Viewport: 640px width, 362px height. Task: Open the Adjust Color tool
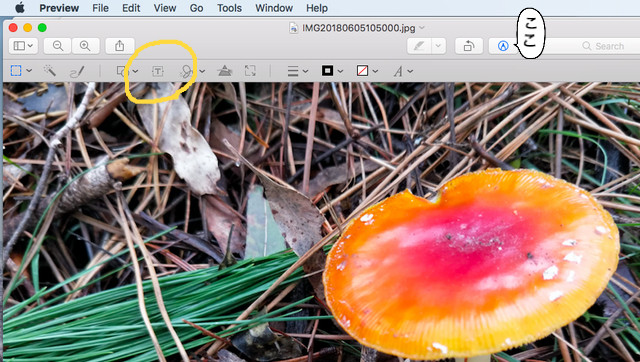click(x=224, y=71)
